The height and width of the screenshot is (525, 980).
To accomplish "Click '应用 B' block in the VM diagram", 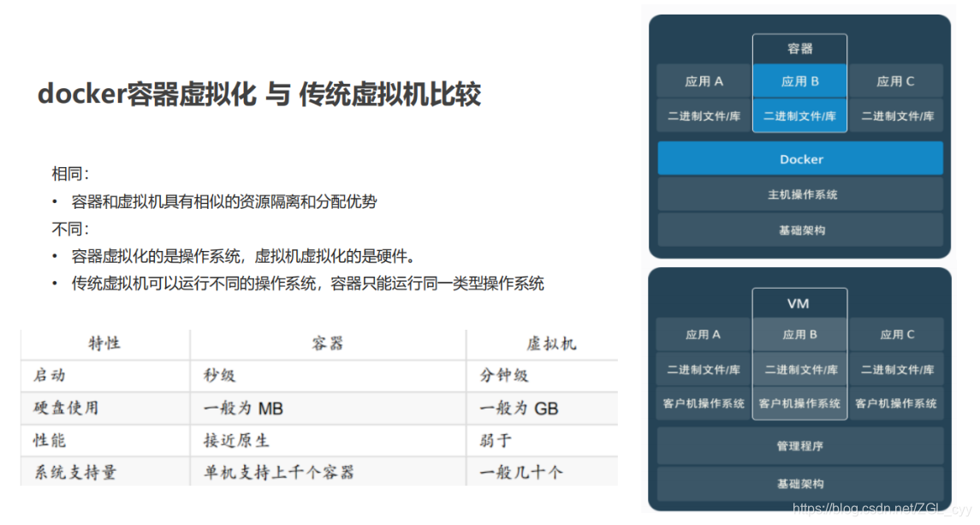I will click(800, 335).
